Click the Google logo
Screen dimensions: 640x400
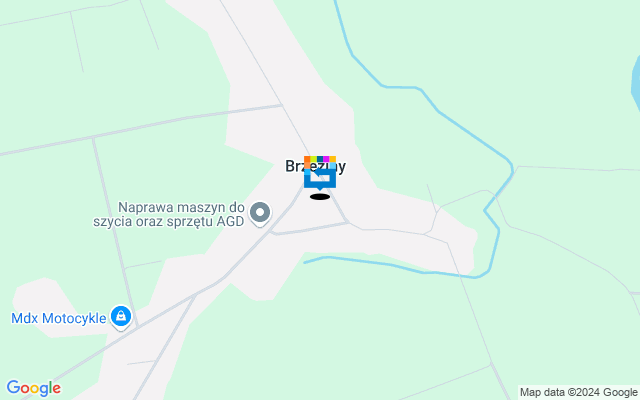click(x=33, y=388)
